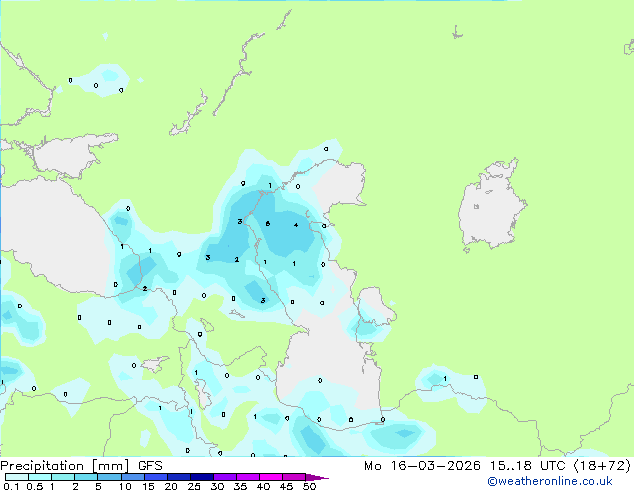Screen dimensions: 634x490
Task: Click the '15..18 UTC' time text
Action: pos(527,466)
